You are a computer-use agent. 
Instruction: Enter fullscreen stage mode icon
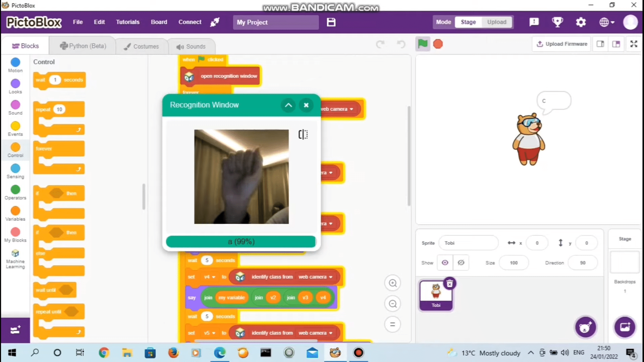coord(634,44)
